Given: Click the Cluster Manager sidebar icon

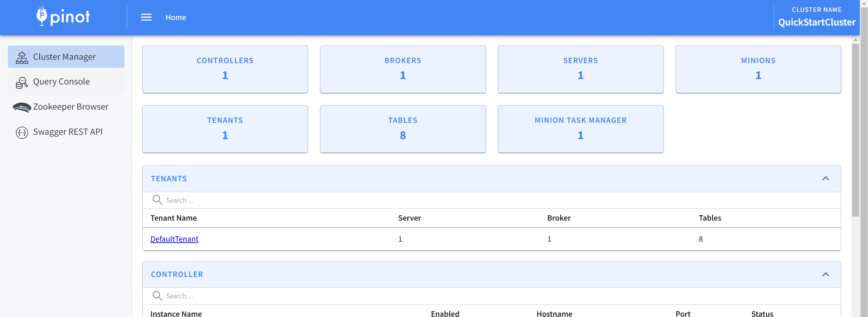Looking at the screenshot, I should 22,57.
